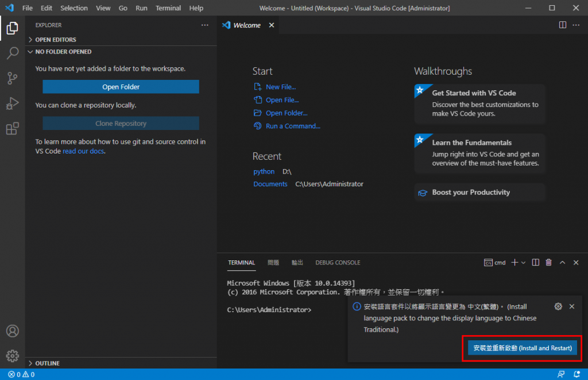This screenshot has width=588, height=380.
Task: Switch to the 問題 (Problems) panel tab
Action: click(x=273, y=263)
